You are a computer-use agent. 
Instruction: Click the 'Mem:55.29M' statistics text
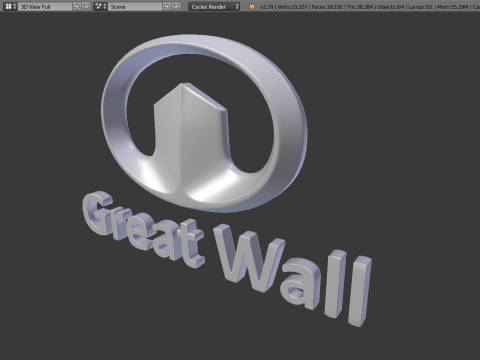[452, 7]
